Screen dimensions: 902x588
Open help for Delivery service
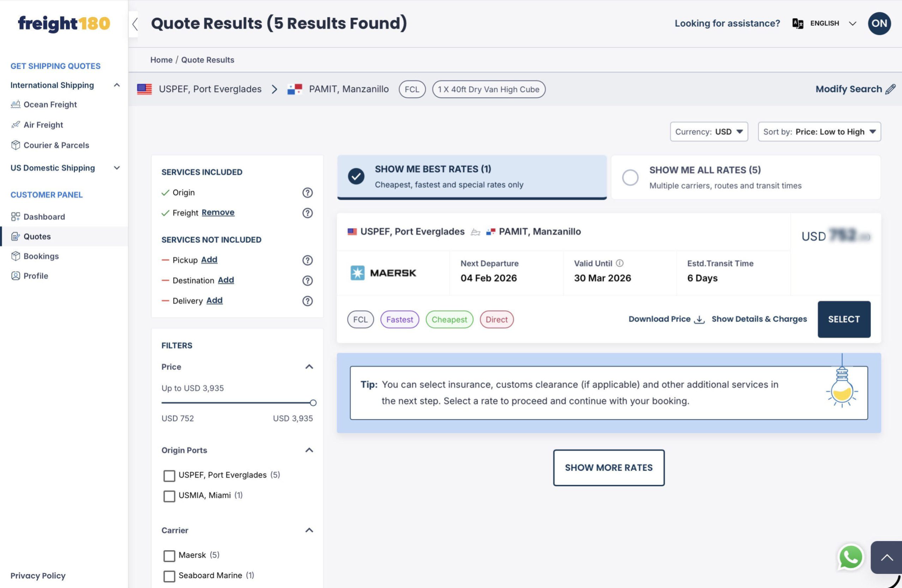307,301
